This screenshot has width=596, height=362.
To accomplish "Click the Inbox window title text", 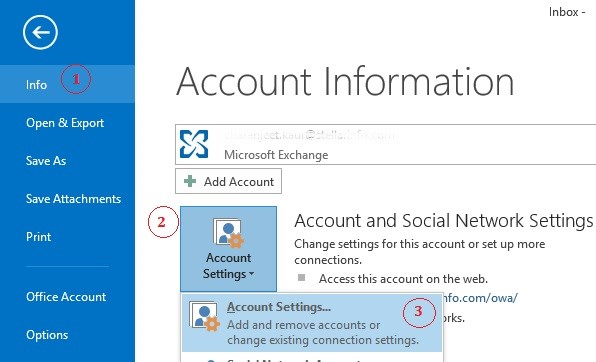I will [567, 12].
